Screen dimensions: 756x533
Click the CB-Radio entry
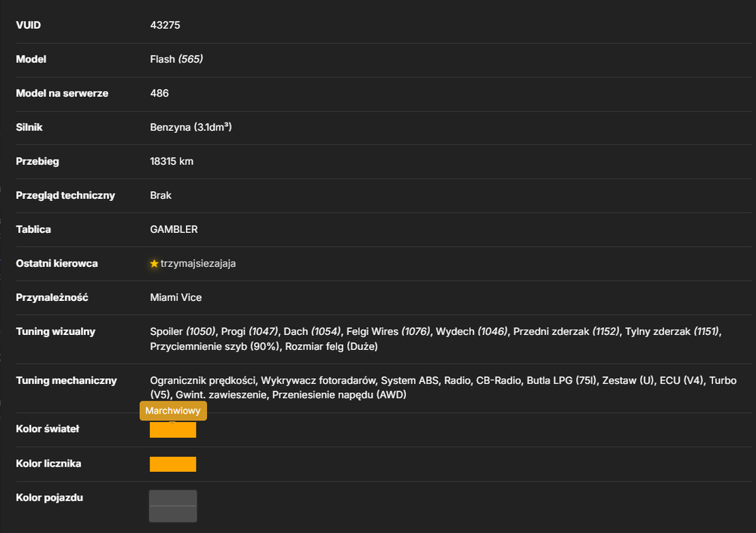(498, 380)
